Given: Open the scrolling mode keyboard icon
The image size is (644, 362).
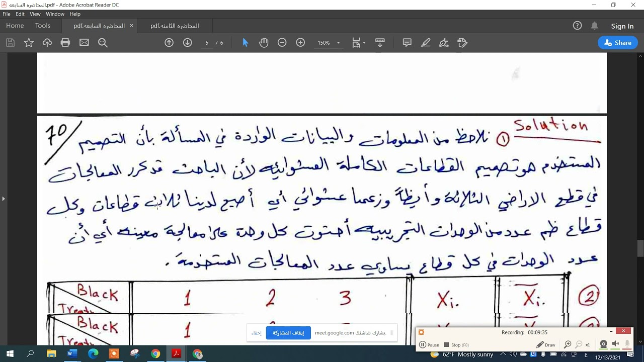Looking at the screenshot, I should [x=380, y=43].
